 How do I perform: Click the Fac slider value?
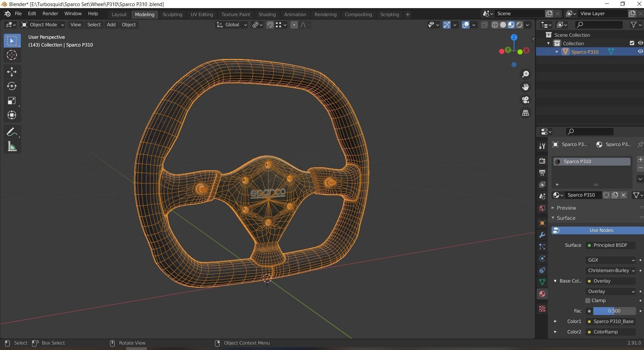click(x=614, y=311)
